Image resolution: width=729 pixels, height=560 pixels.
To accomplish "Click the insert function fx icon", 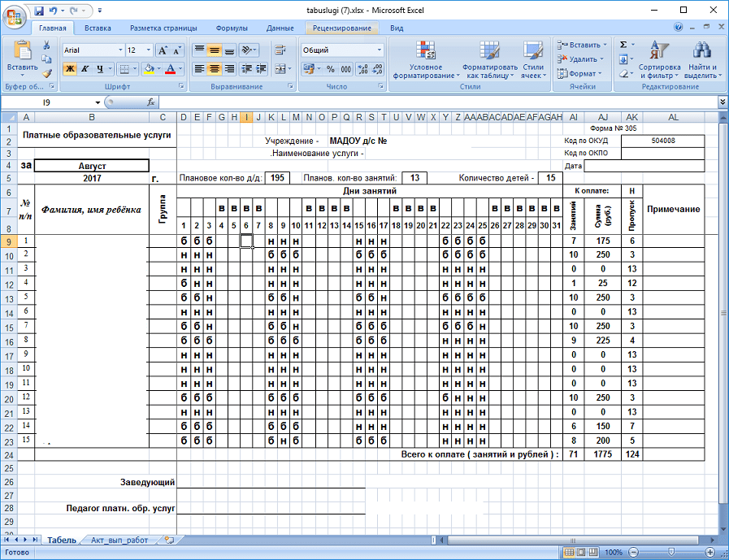I will click(x=150, y=102).
